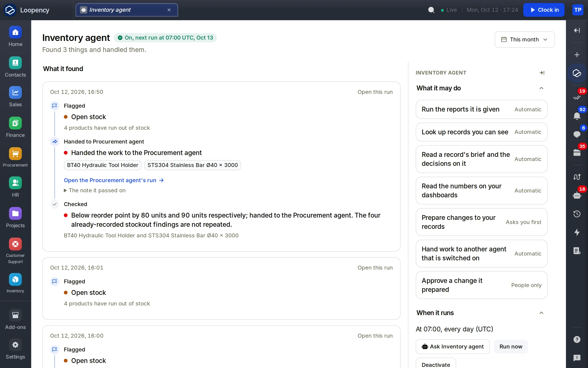
Task: Click the plus icon in right rail
Action: (577, 55)
